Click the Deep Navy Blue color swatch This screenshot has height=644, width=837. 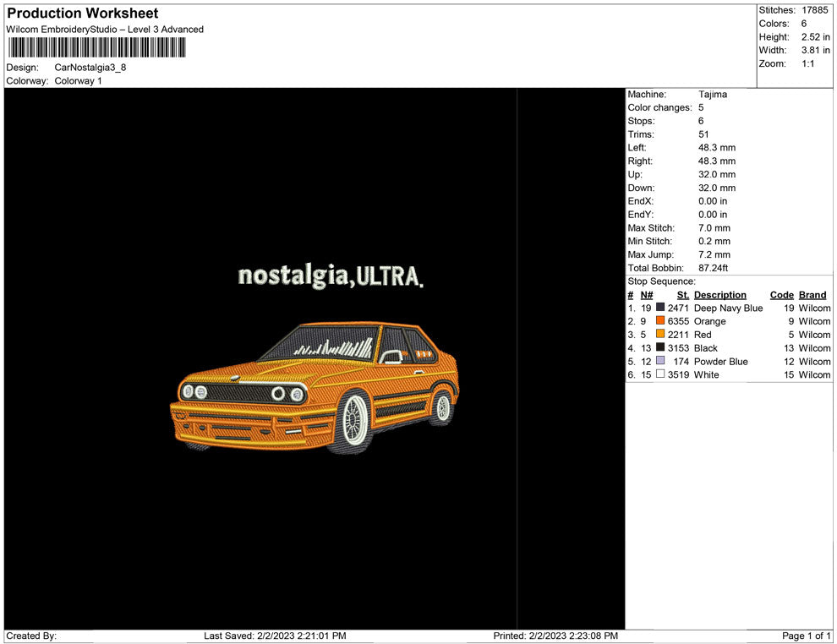(x=660, y=308)
